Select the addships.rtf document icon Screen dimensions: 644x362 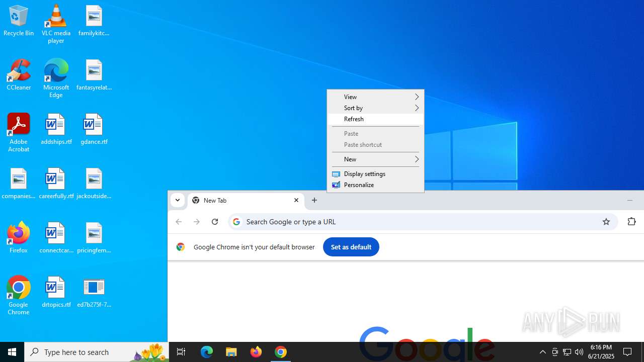point(56,130)
